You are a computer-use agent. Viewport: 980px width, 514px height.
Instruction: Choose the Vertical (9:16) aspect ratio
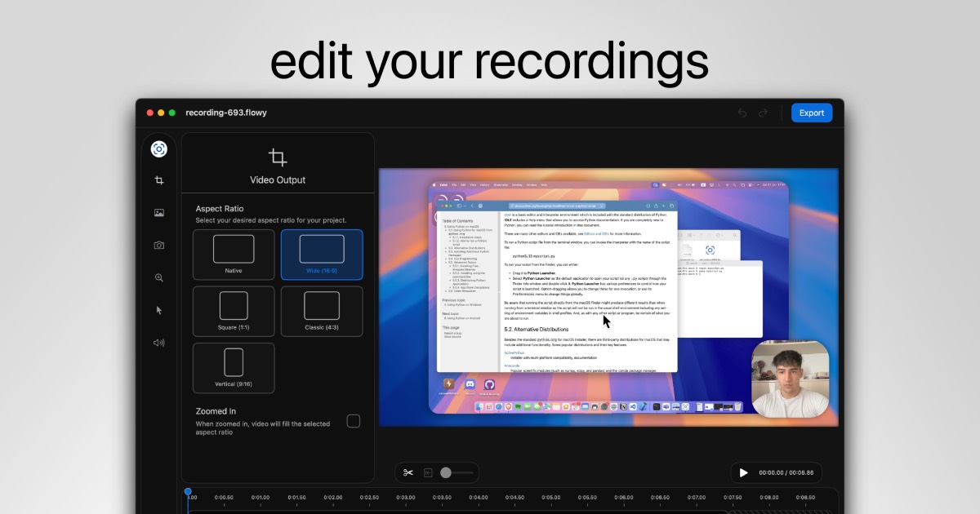coord(234,368)
